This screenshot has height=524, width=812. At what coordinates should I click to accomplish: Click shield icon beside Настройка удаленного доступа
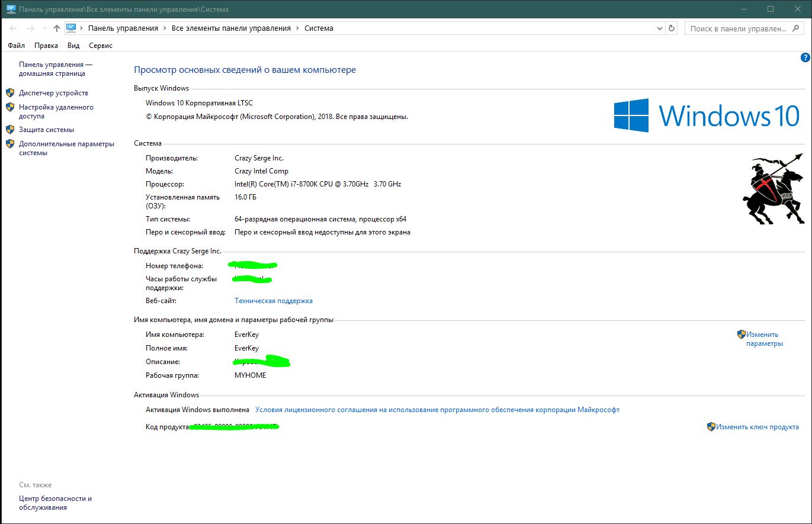pos(10,107)
